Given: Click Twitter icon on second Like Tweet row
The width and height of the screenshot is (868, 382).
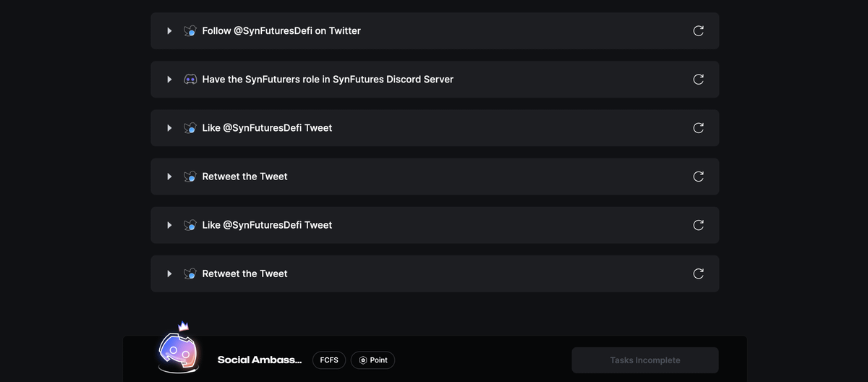Looking at the screenshot, I should pos(190,225).
